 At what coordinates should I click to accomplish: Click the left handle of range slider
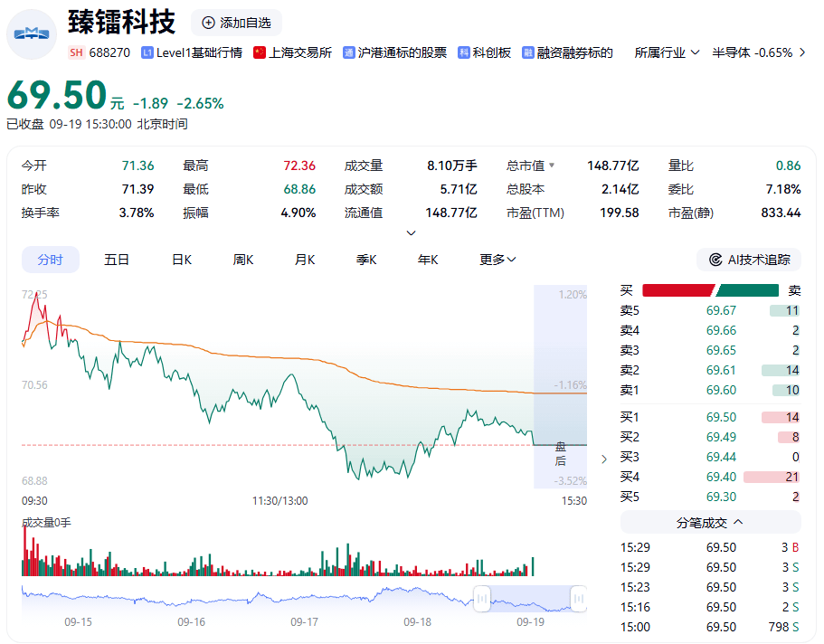482,599
